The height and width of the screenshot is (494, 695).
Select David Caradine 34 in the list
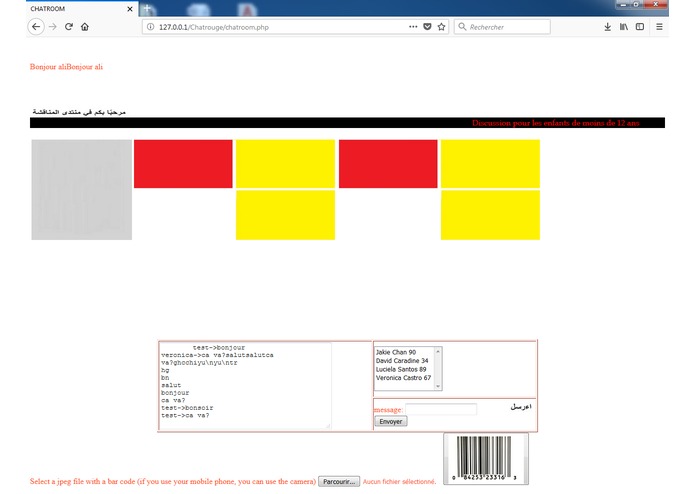click(x=402, y=361)
